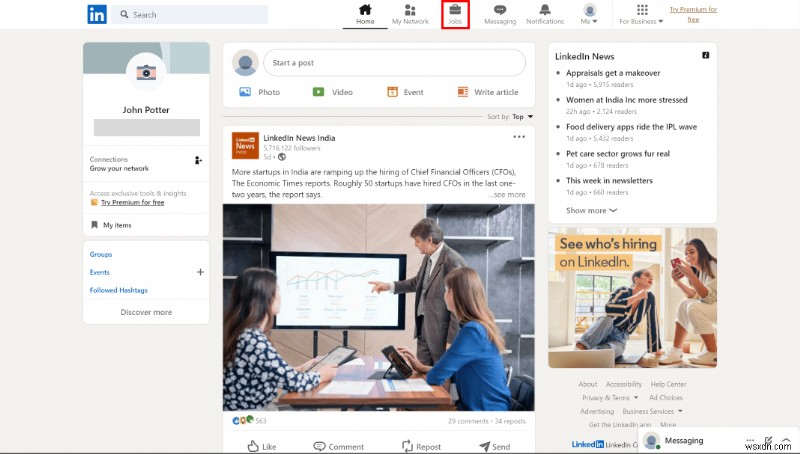800x454 pixels.
Task: Open LinkedIn News India logo
Action: (245, 145)
